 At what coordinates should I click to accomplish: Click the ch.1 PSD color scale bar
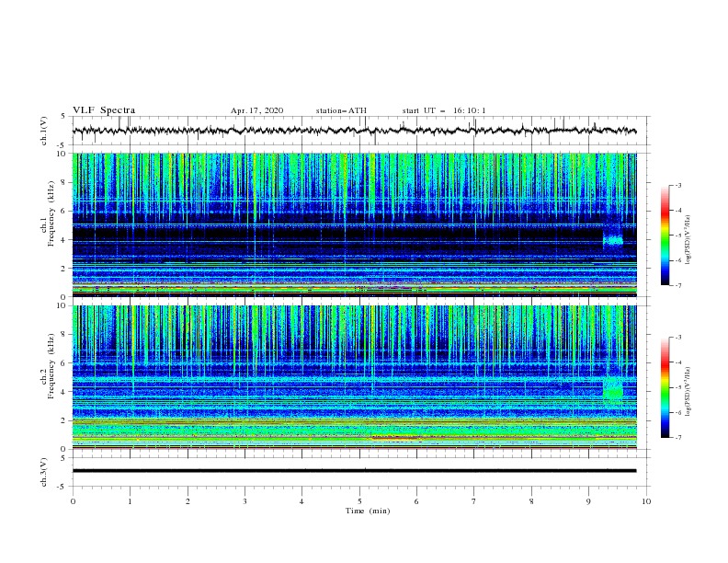coord(665,235)
